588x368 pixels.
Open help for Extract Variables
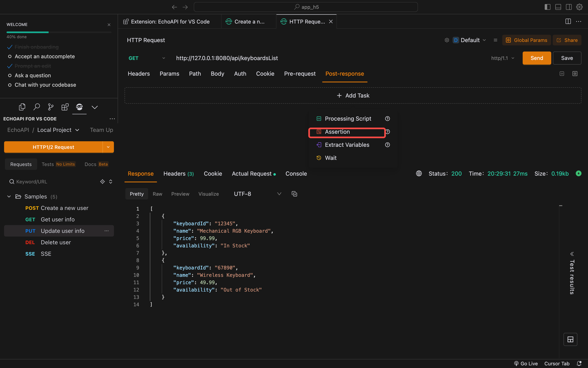pyautogui.click(x=388, y=145)
